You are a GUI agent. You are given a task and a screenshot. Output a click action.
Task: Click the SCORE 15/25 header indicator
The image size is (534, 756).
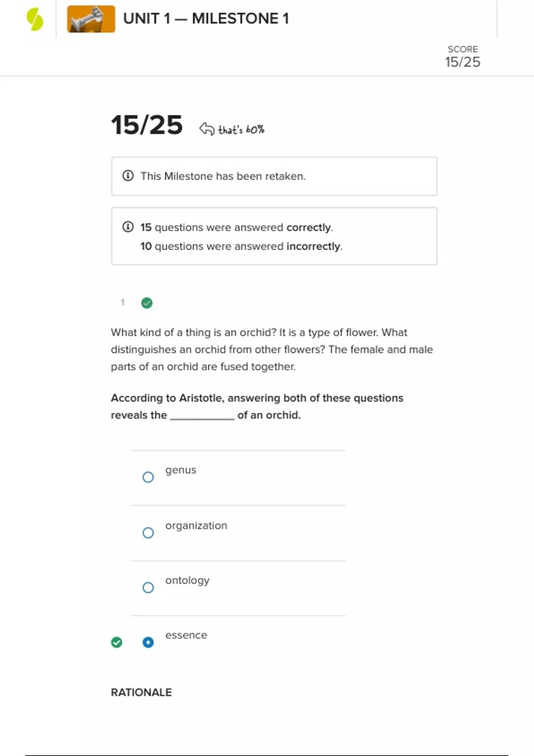[463, 56]
